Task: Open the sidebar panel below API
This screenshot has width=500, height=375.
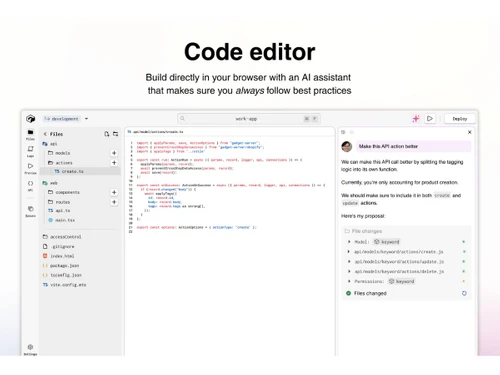Action: [30, 211]
